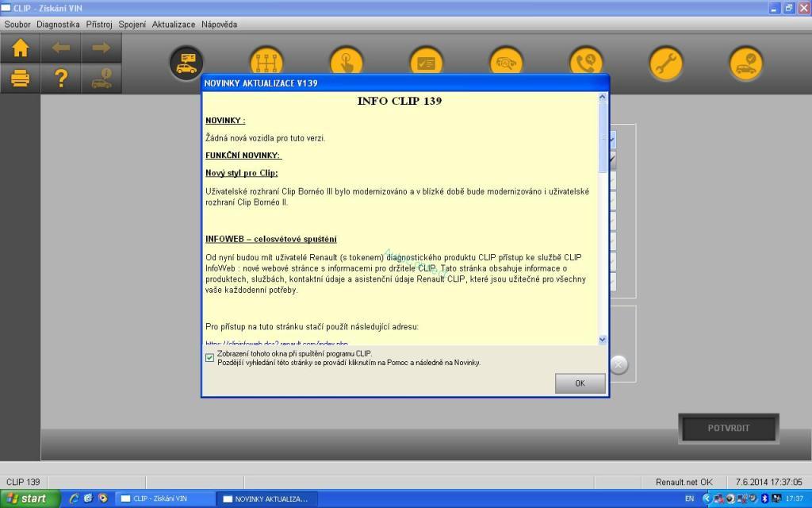This screenshot has height=508, width=812.
Task: Select 'NOVINKY AKTUALIZA...' taskbar item
Action: 266,498
